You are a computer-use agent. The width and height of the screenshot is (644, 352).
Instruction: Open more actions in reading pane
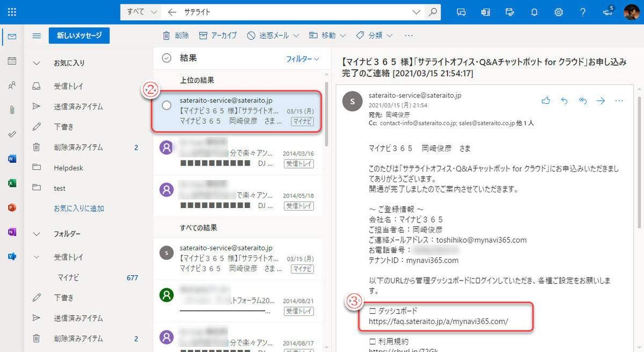point(619,100)
